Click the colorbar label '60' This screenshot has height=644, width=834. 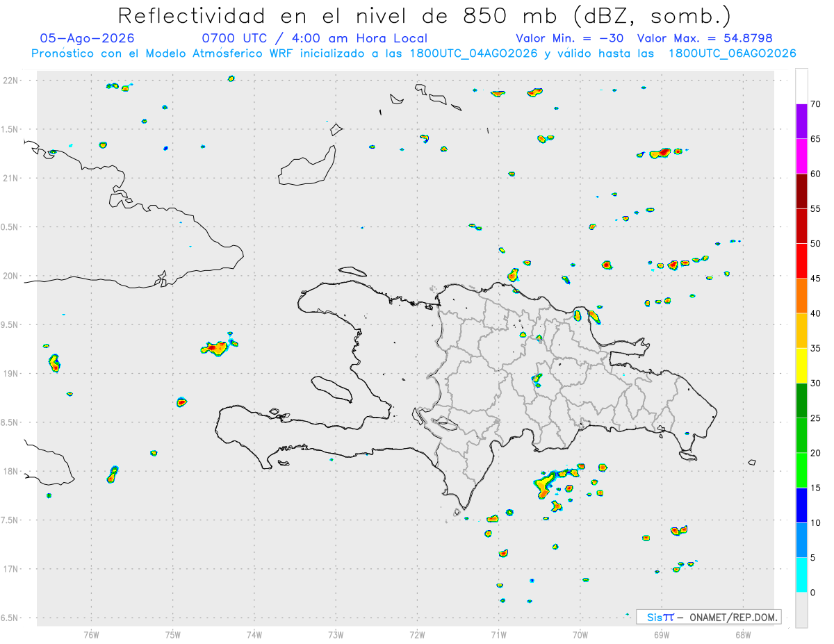click(816, 174)
